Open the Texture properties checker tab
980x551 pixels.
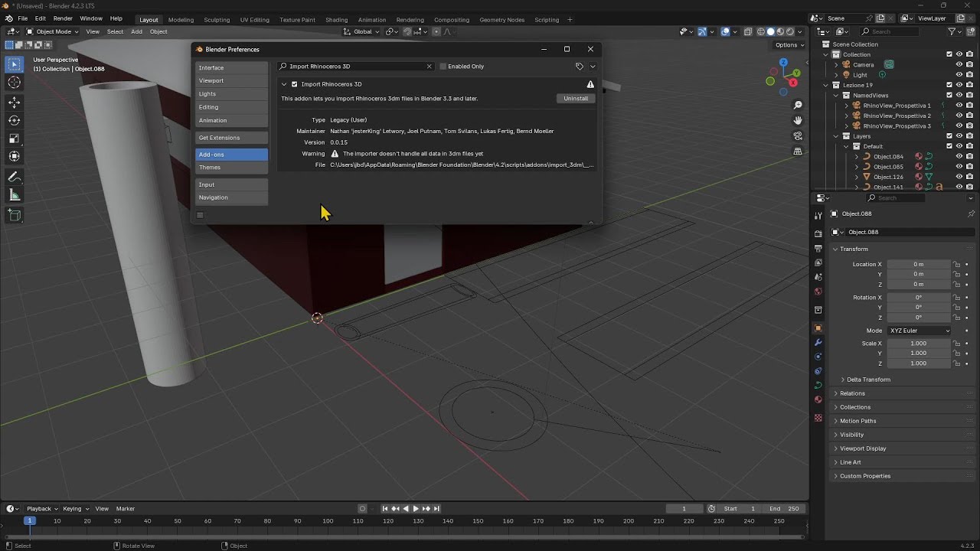point(818,418)
